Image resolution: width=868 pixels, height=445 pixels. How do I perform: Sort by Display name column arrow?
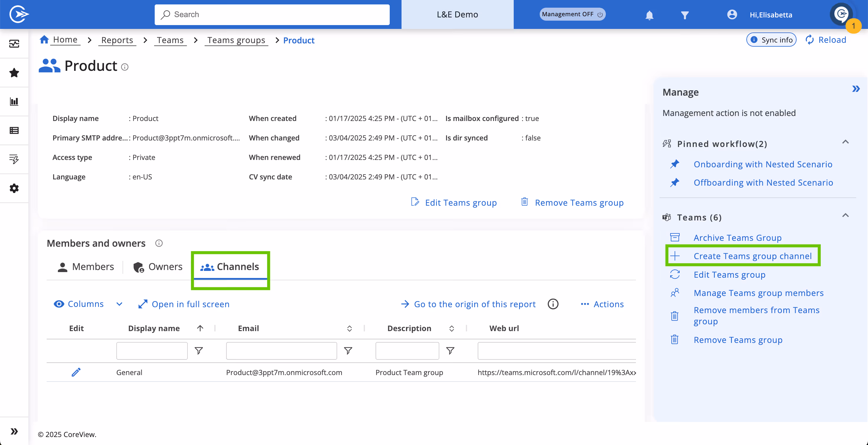[200, 328]
